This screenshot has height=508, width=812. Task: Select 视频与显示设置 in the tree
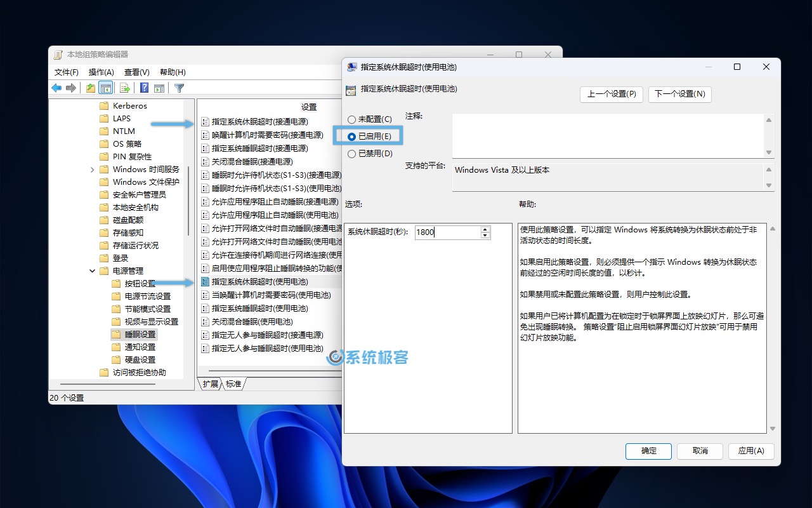pyautogui.click(x=151, y=322)
